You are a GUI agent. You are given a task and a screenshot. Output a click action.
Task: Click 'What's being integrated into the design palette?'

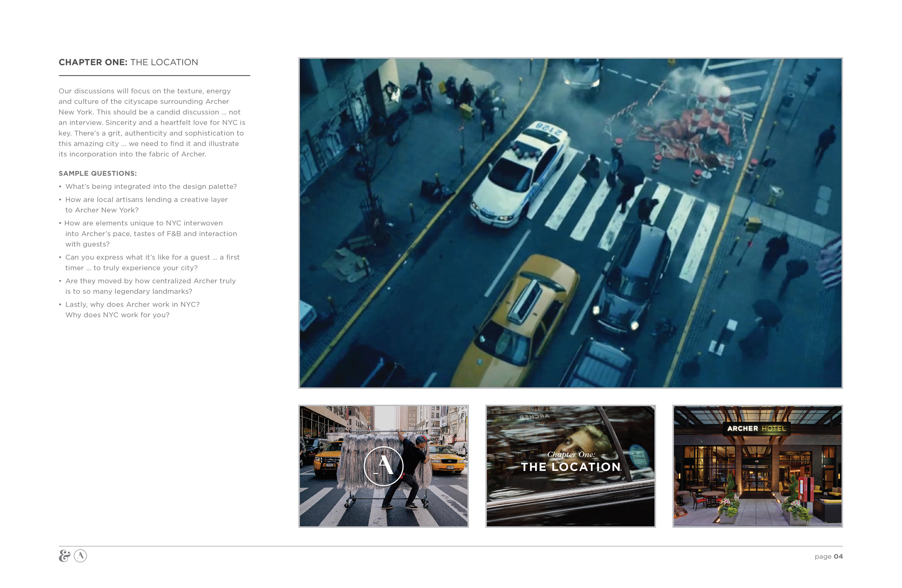pyautogui.click(x=151, y=187)
